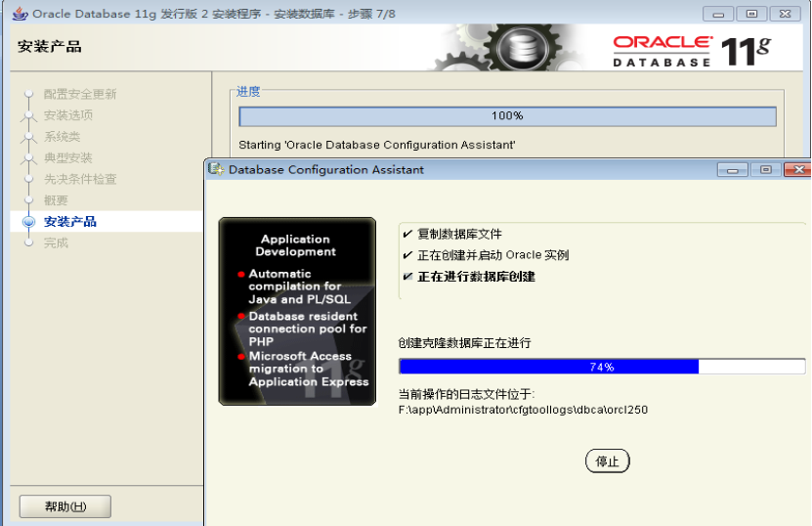The image size is (812, 526).
Task: Select the 典型安装 step in sidebar
Action: [x=67, y=157]
